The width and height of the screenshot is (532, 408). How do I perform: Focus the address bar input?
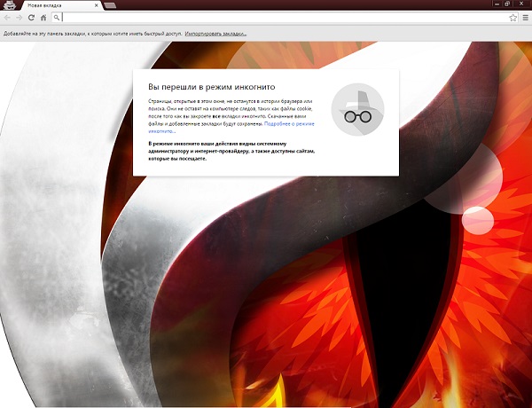(x=285, y=18)
